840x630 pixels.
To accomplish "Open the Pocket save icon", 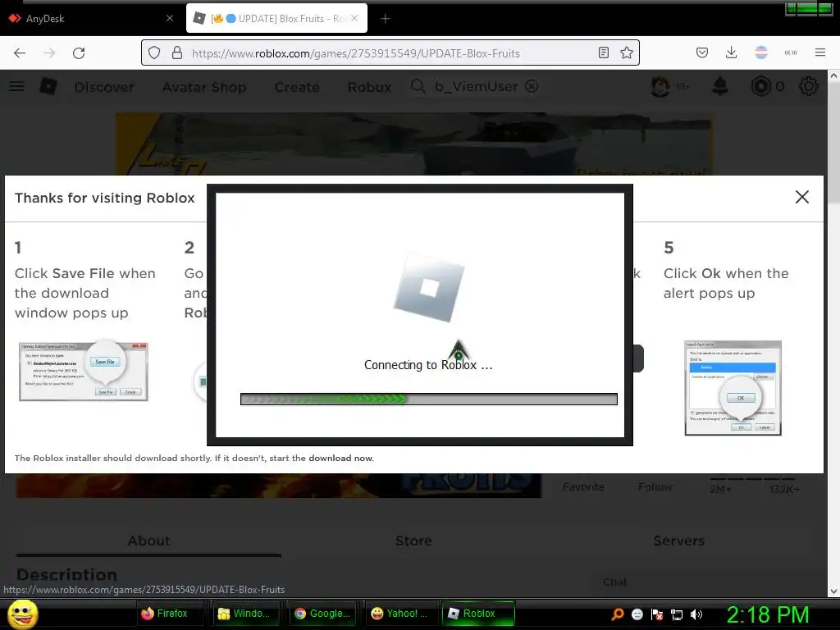I will click(702, 52).
